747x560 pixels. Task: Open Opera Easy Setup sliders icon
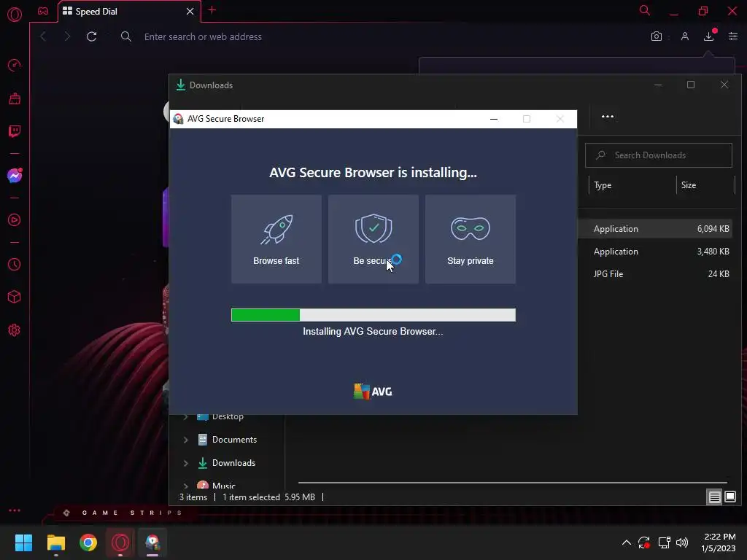(732, 36)
